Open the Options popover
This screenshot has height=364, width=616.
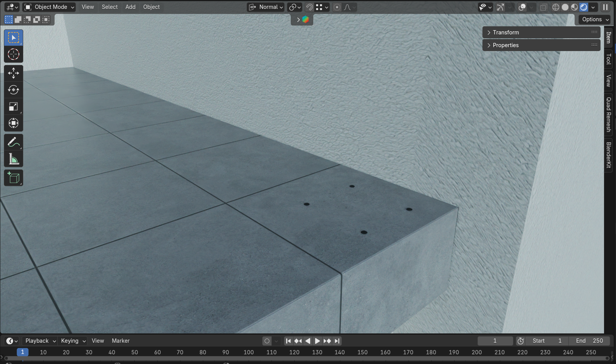click(595, 19)
